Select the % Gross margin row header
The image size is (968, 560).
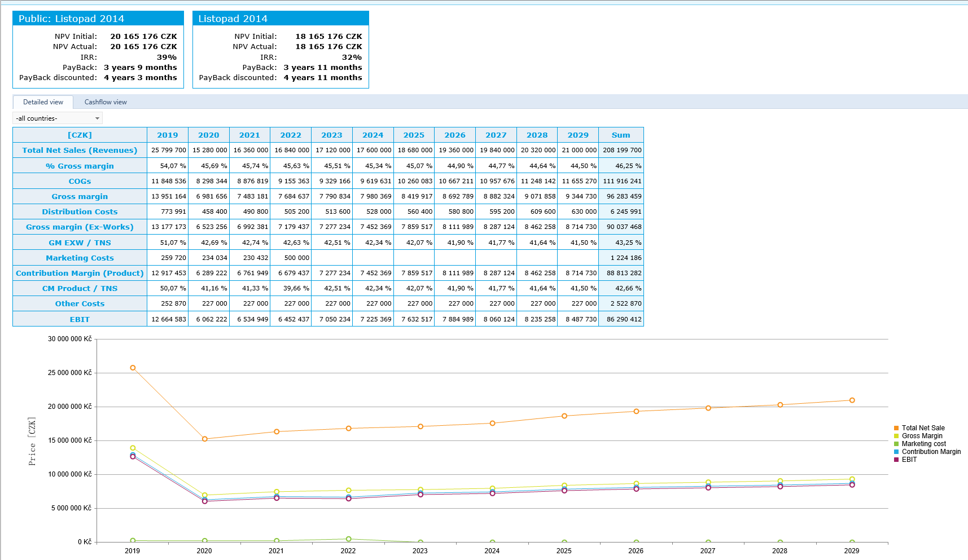(80, 166)
